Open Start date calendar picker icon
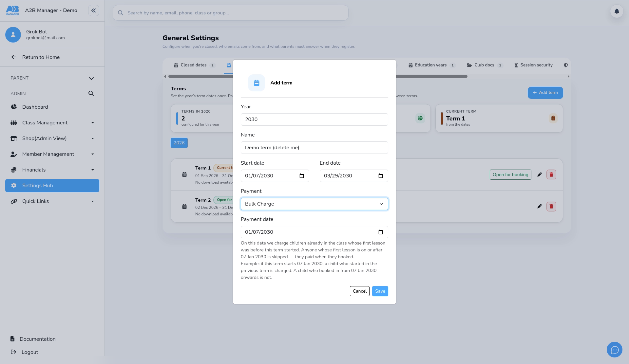 pyautogui.click(x=302, y=176)
